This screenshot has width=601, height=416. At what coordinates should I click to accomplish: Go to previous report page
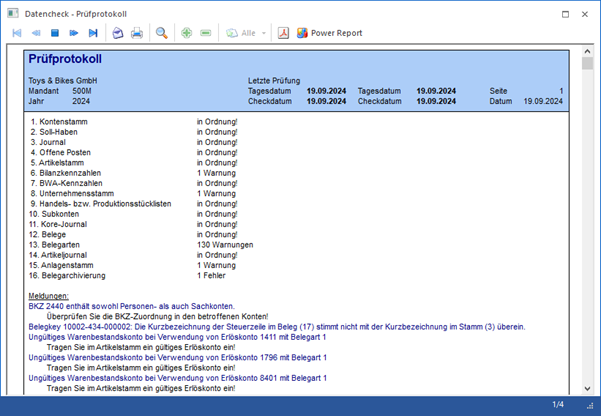[x=36, y=33]
